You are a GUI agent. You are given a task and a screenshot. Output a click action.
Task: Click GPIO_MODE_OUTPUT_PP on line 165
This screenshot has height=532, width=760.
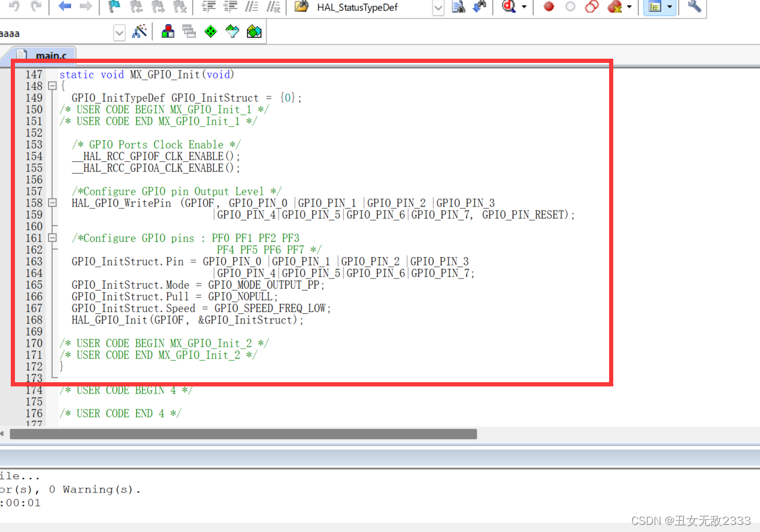click(x=264, y=285)
